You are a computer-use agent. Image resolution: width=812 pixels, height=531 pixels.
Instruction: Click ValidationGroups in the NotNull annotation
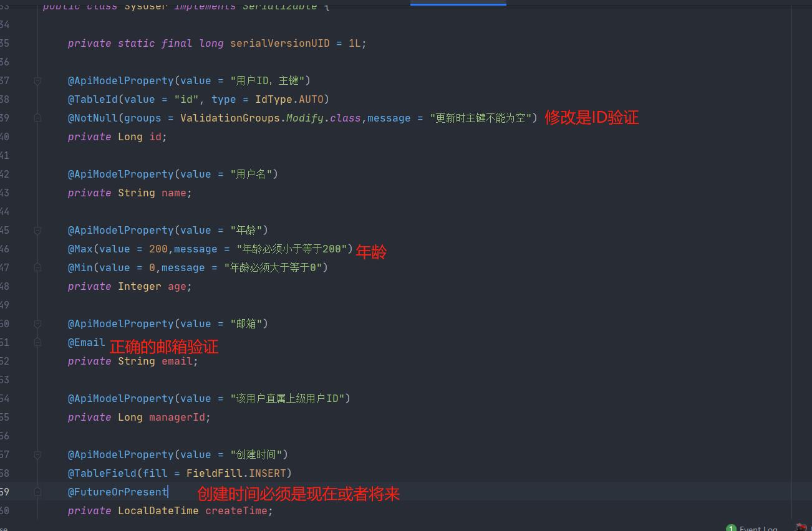click(x=230, y=118)
